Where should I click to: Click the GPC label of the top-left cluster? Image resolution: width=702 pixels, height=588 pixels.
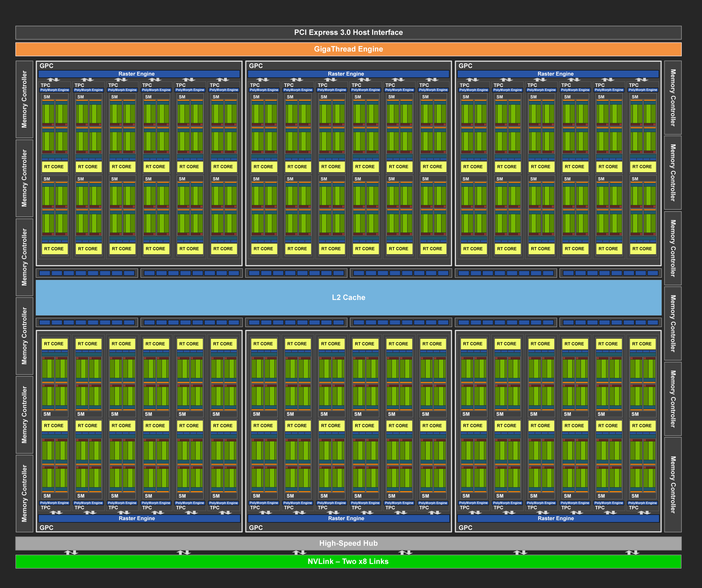46,66
